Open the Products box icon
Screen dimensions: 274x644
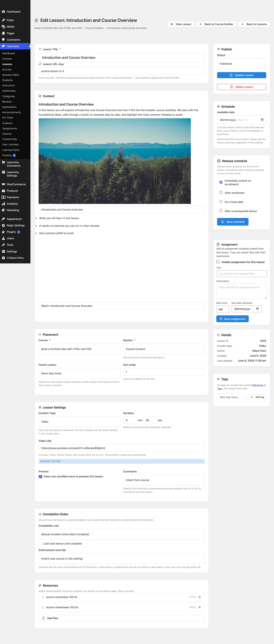(4, 191)
